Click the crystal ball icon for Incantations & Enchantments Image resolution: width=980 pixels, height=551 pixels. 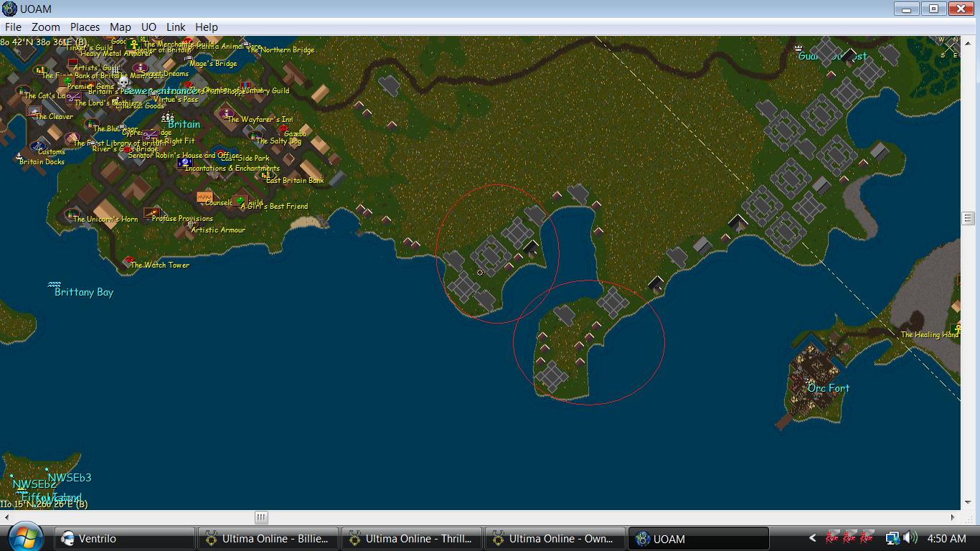[x=184, y=164]
